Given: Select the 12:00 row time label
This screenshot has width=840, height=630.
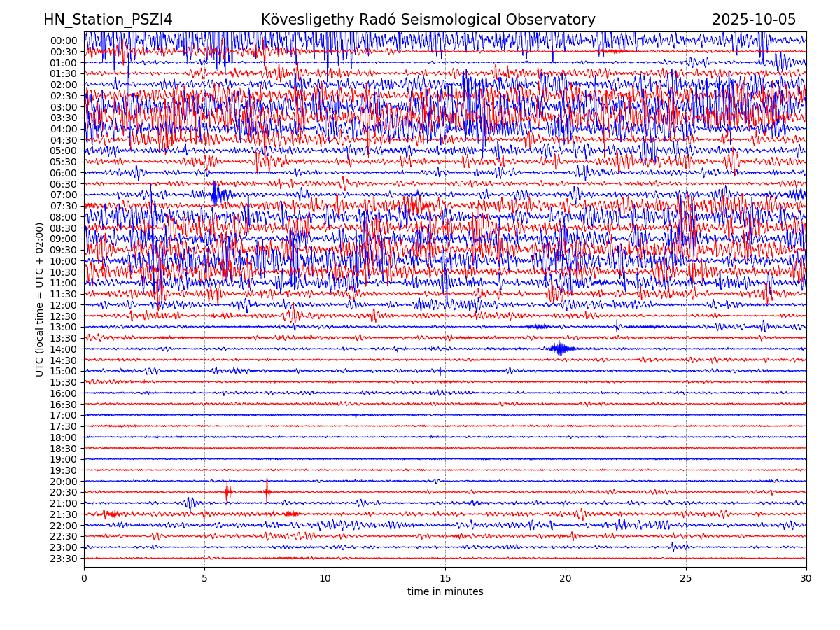Looking at the screenshot, I should point(63,305).
